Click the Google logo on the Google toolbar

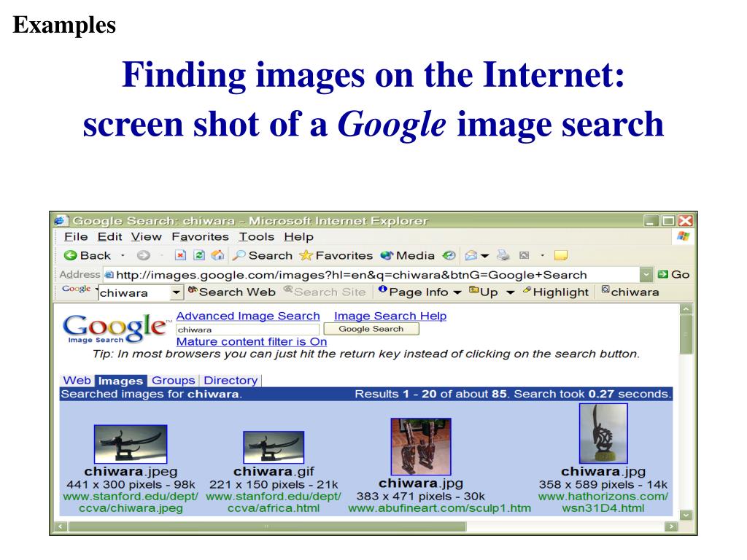76,289
